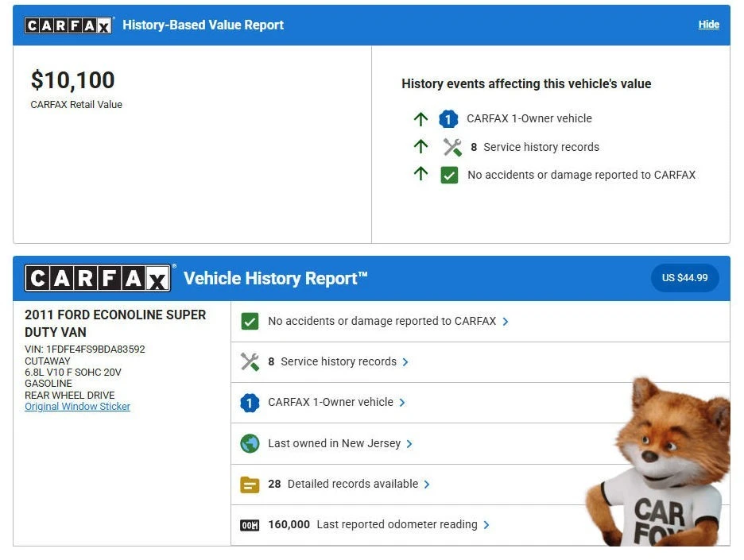Click the VIN 1FDFE4FS9BDA83592 text
The image size is (744, 560).
(x=85, y=350)
